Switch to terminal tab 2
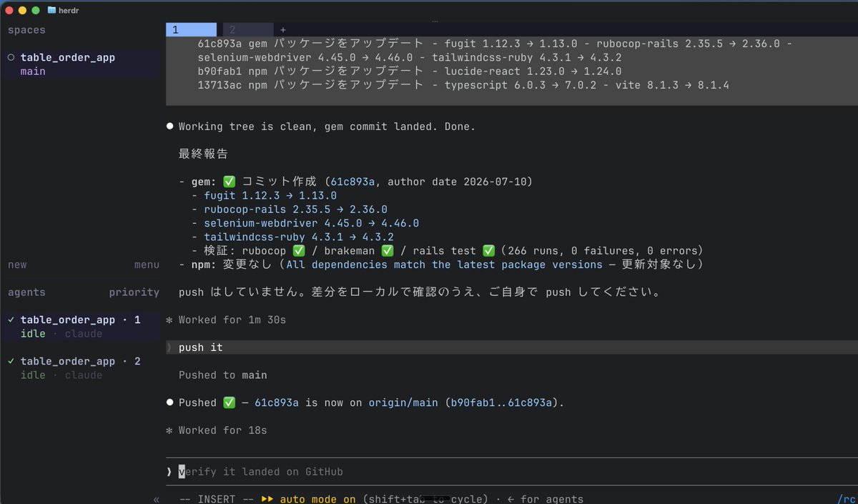This screenshot has width=858, height=504. pos(248,30)
